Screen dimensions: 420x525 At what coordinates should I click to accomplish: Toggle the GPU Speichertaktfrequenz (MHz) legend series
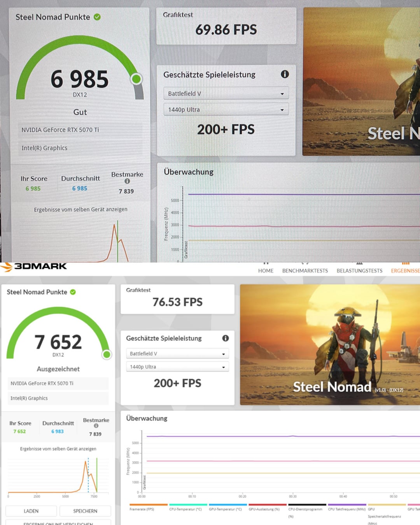tap(387, 514)
